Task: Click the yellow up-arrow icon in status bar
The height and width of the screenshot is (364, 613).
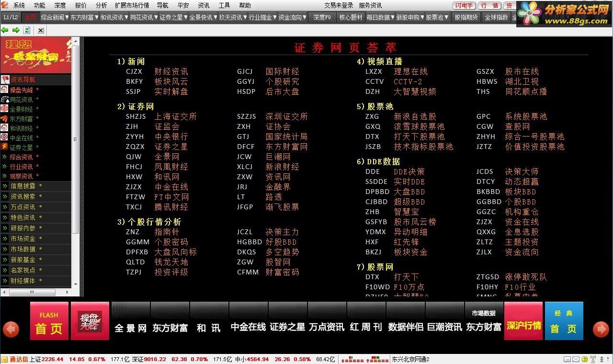Action: coord(584,359)
